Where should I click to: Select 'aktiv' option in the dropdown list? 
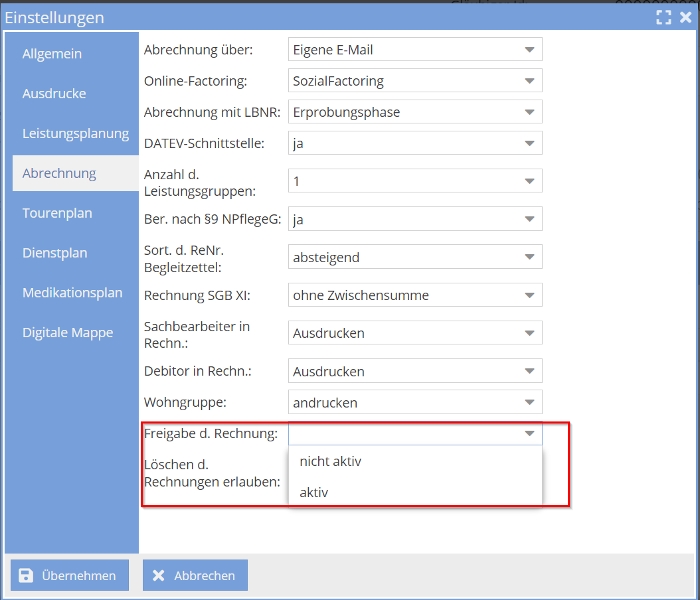(314, 492)
